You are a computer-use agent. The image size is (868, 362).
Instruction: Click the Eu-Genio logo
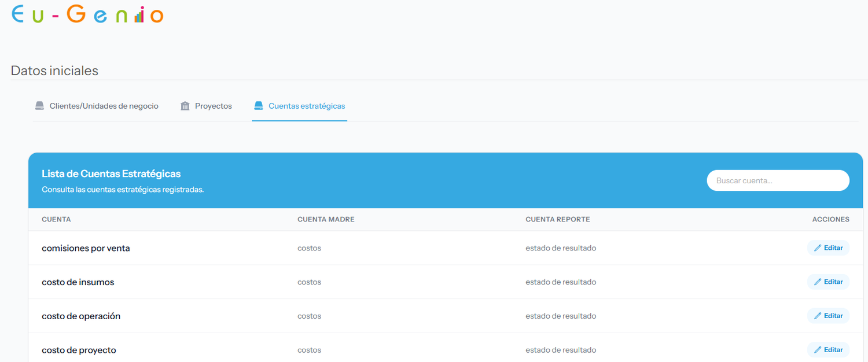click(x=87, y=14)
